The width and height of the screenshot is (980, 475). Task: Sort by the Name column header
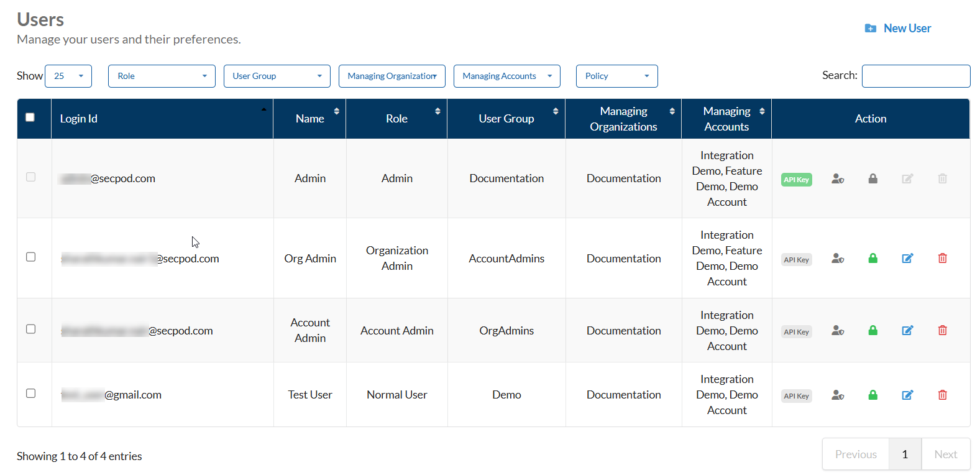tap(309, 119)
